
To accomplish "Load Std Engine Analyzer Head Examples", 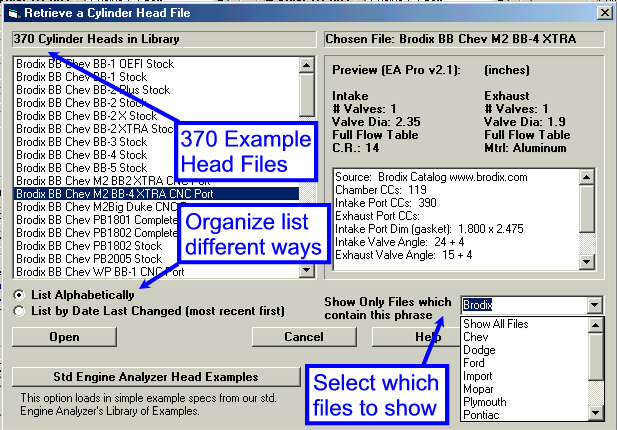I will pyautogui.click(x=156, y=377).
